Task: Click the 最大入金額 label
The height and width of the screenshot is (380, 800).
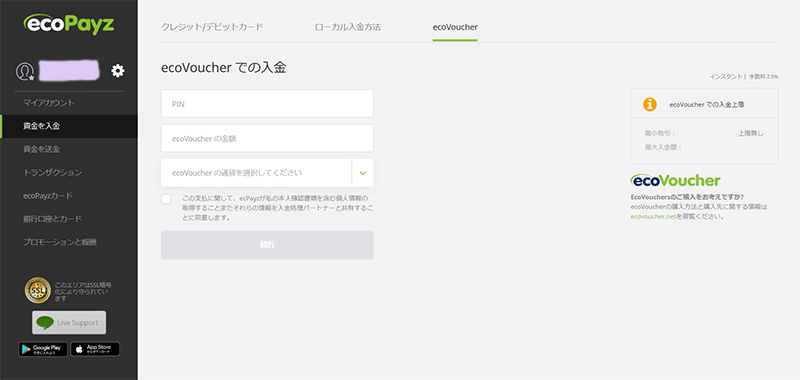Action: pos(663,147)
